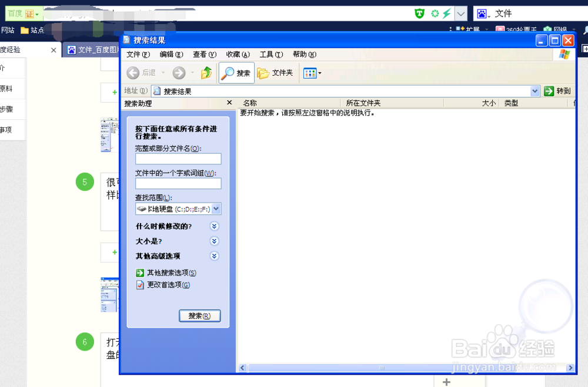
Task: Click the horizontal scrollbar left arrow
Action: point(243,368)
